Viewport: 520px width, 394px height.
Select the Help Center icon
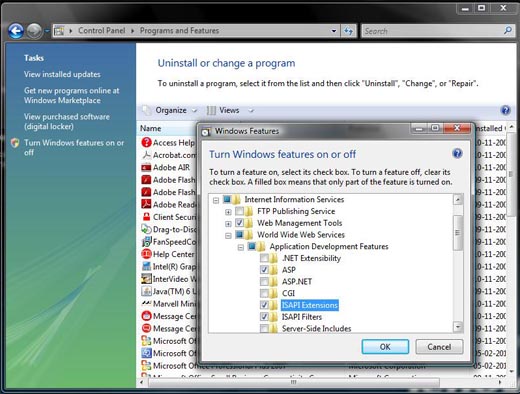click(x=146, y=254)
